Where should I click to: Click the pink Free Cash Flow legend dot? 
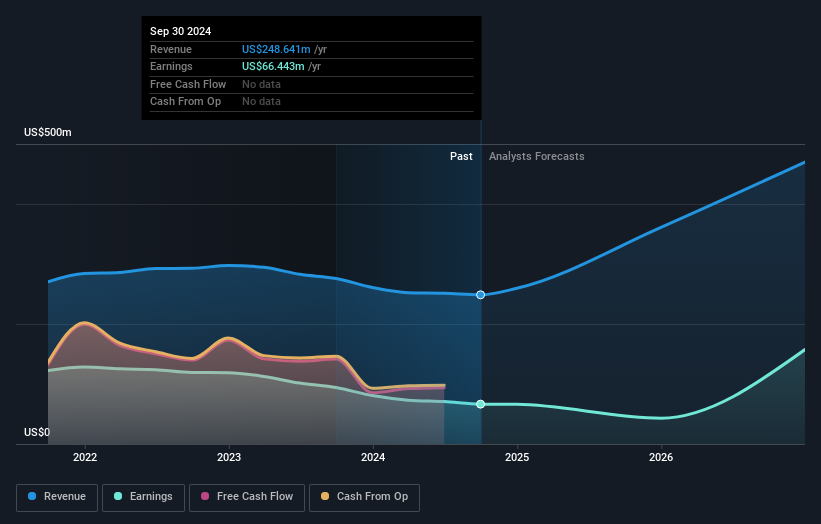(205, 496)
